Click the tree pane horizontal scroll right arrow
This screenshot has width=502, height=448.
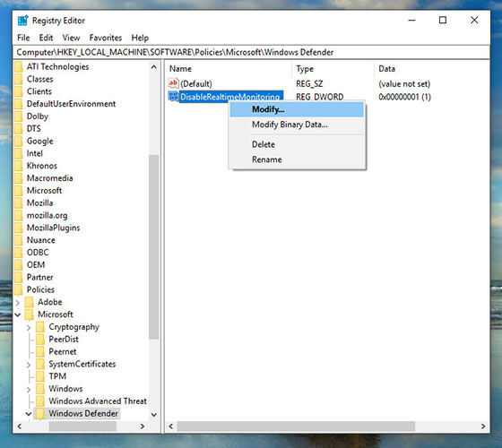point(143,426)
